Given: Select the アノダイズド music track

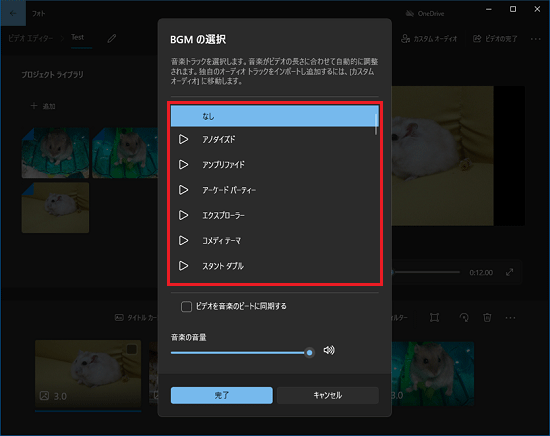Looking at the screenshot, I should (x=274, y=139).
